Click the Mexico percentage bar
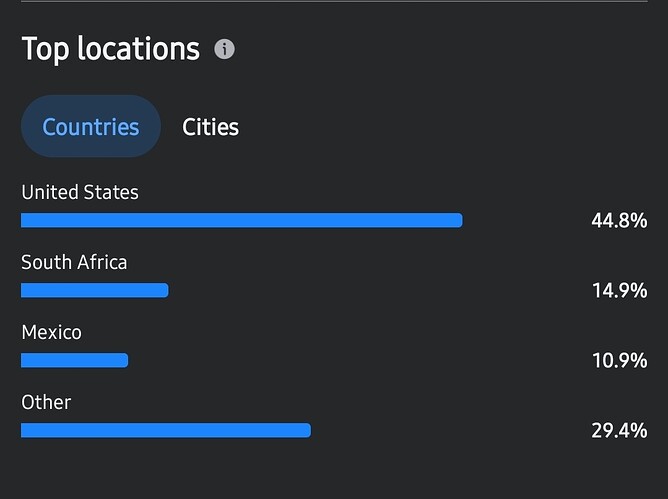Screen dimensions: 668x499 click(74, 360)
